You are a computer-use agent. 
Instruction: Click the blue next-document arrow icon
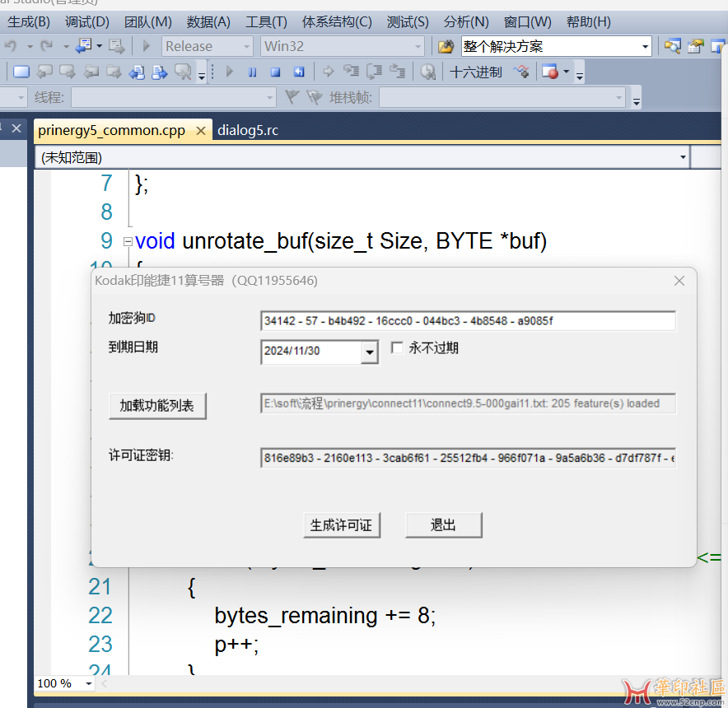[160, 72]
